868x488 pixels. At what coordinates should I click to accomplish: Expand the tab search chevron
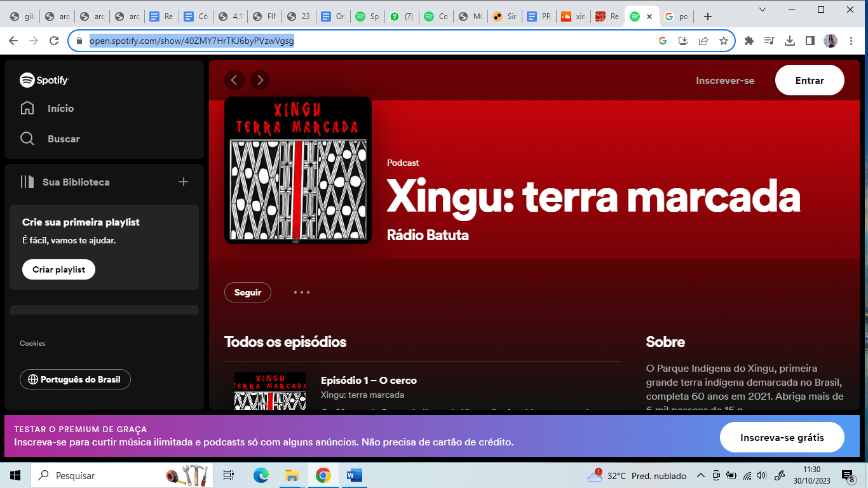click(763, 10)
